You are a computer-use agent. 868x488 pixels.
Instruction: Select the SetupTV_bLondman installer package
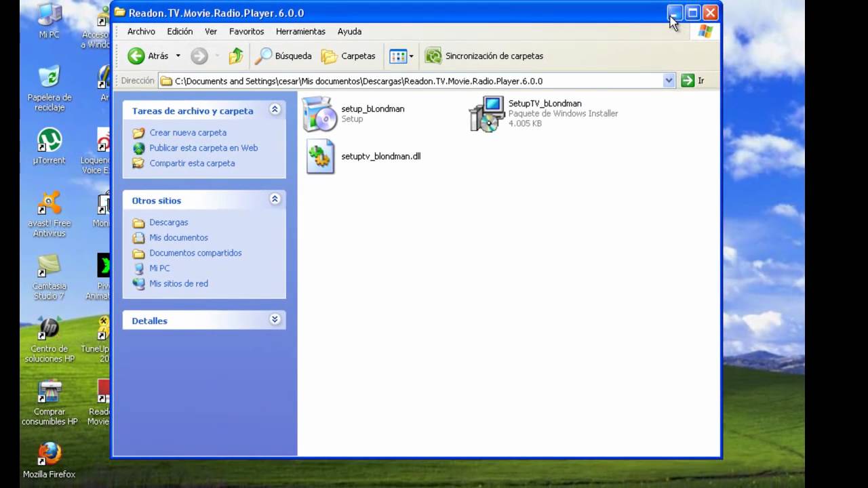click(x=544, y=114)
